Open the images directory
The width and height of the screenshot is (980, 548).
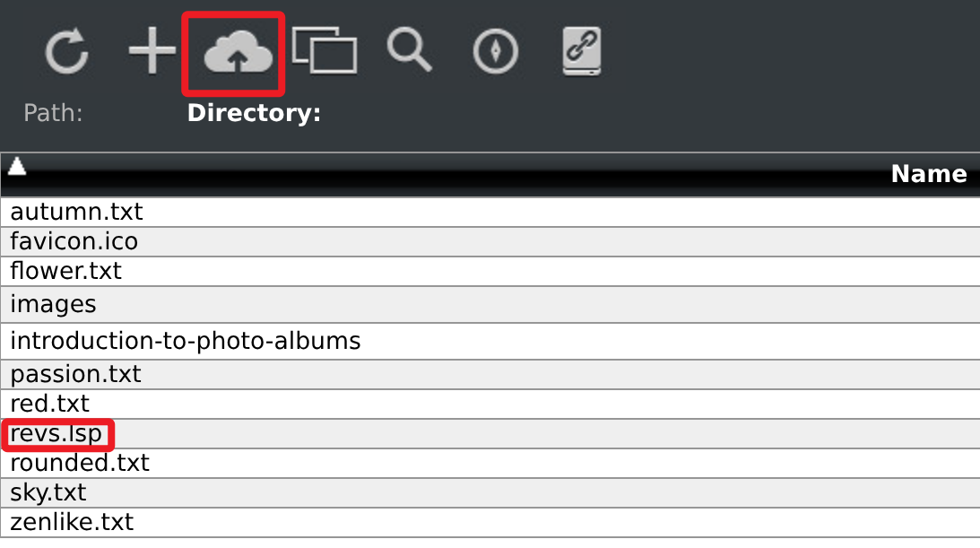coord(53,305)
